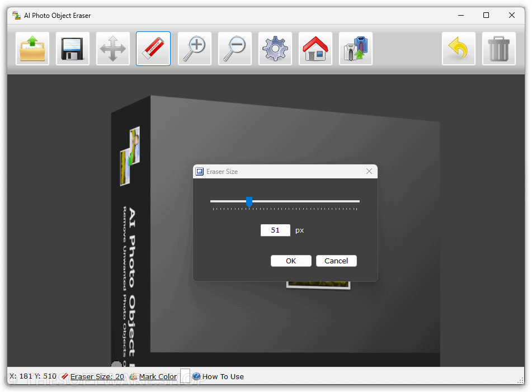Maximize the AI Photo Object Eraser window
The image size is (532, 392).
point(486,15)
